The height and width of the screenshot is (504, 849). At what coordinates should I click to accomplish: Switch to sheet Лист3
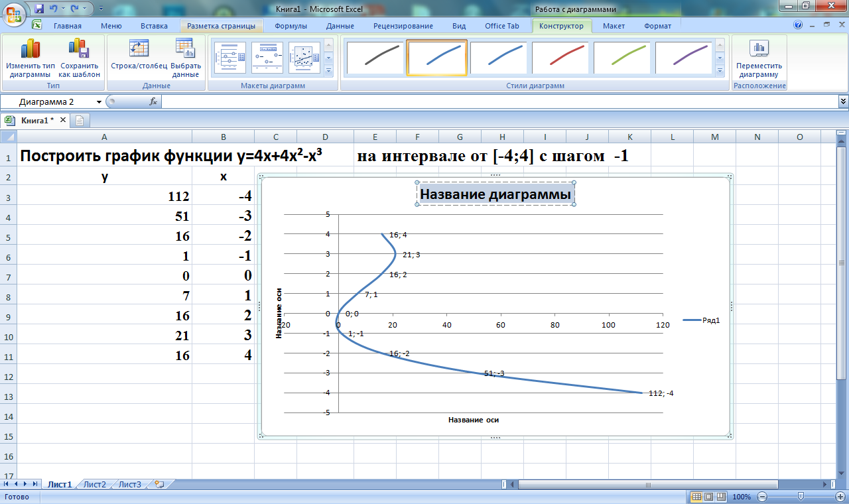tap(129, 485)
